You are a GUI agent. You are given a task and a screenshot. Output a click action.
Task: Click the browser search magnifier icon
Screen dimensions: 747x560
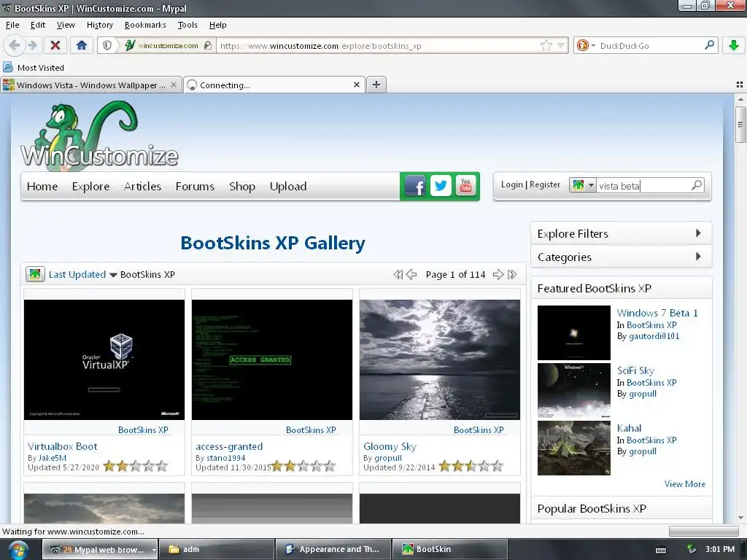[x=709, y=45]
